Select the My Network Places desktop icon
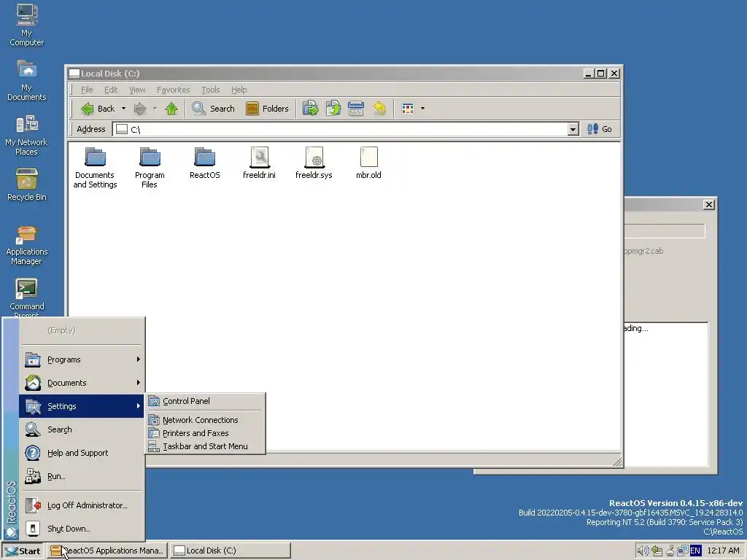 tap(27, 135)
